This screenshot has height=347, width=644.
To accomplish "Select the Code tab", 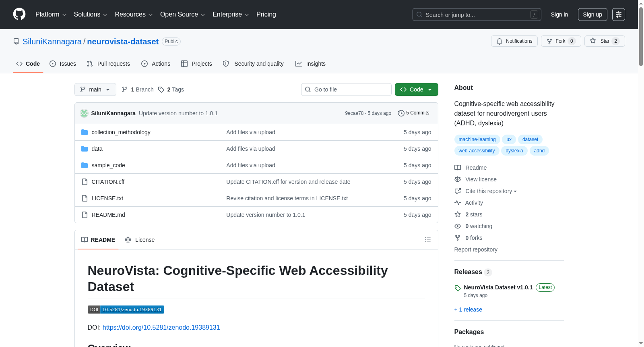I will pyautogui.click(x=28, y=64).
